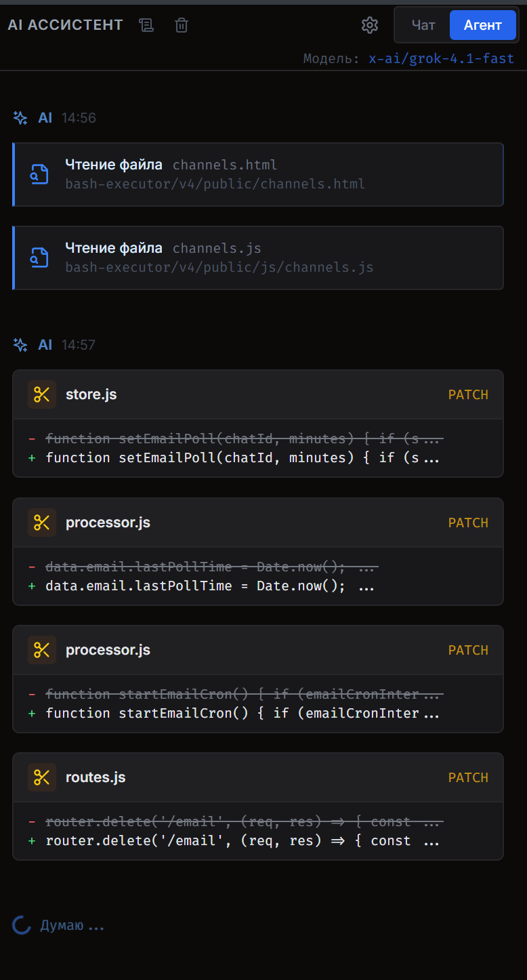The width and height of the screenshot is (527, 980).
Task: Open model selector x-ai/grok-4.1-fast
Action: pyautogui.click(x=441, y=58)
